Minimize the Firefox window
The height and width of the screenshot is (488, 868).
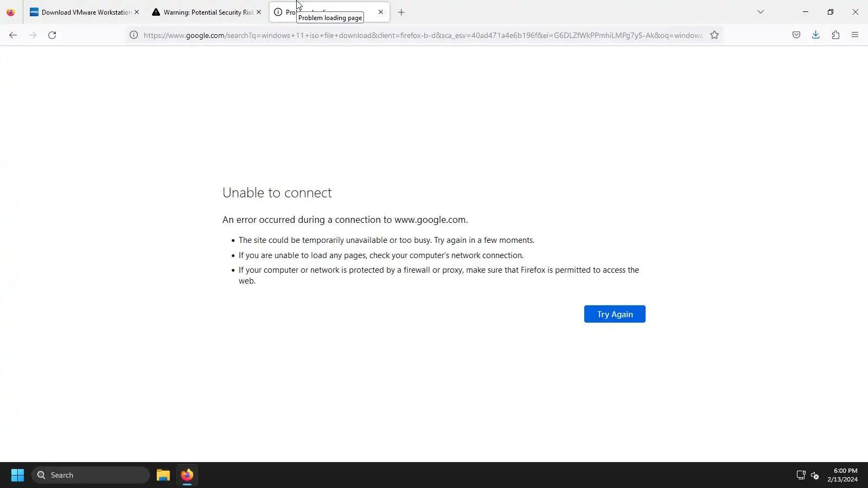806,12
